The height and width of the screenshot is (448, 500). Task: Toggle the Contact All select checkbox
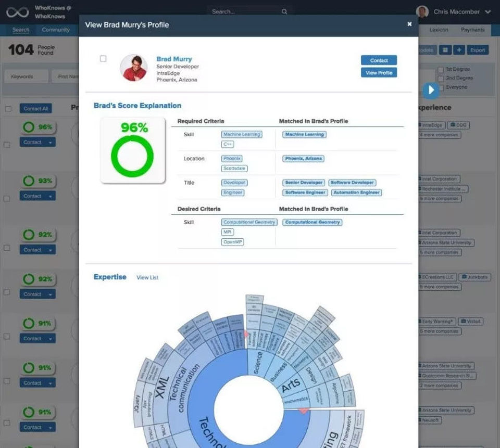8,109
